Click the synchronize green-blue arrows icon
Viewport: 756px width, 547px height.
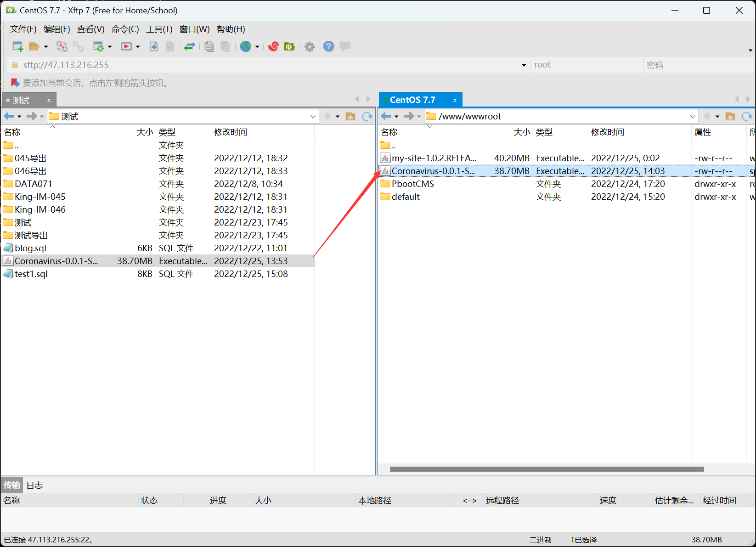(x=190, y=46)
